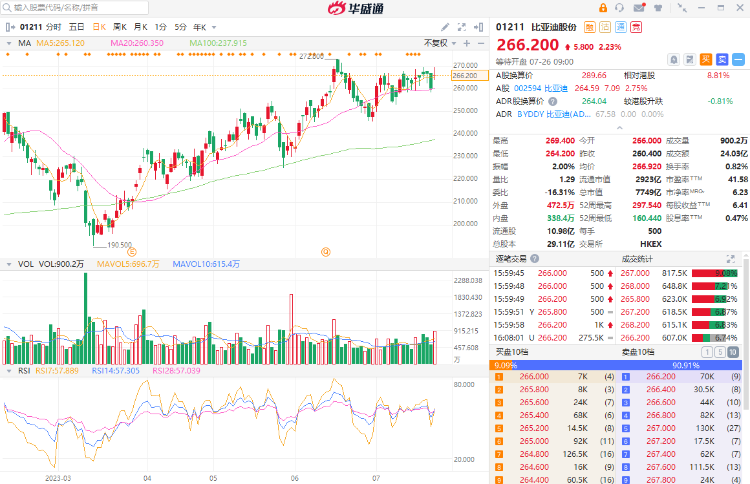Click the RSI14:57.305 legend label
750x484 pixels.
click(x=116, y=371)
